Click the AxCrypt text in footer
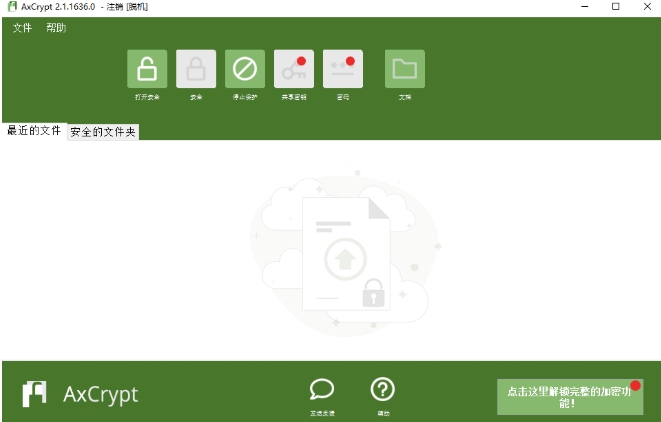661x422 pixels. (100, 394)
